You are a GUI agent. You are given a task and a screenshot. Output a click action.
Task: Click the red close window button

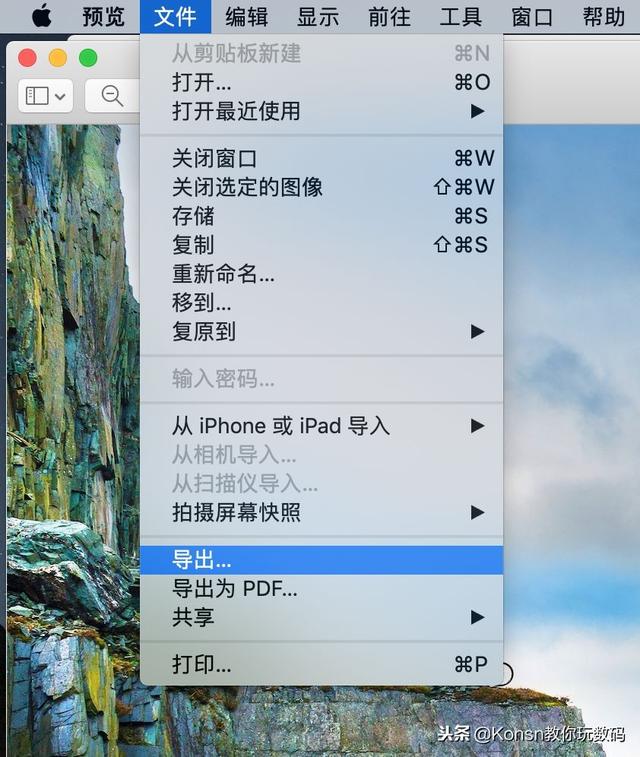(28, 58)
